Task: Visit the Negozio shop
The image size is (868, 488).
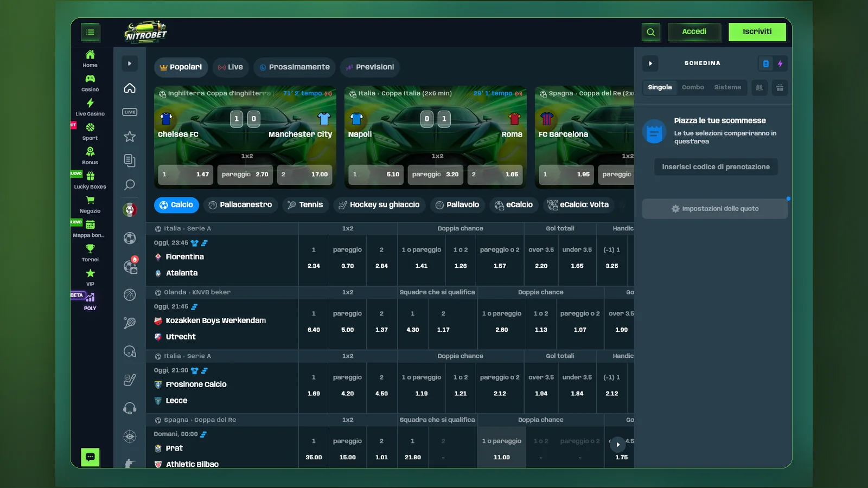Action: pos(90,205)
